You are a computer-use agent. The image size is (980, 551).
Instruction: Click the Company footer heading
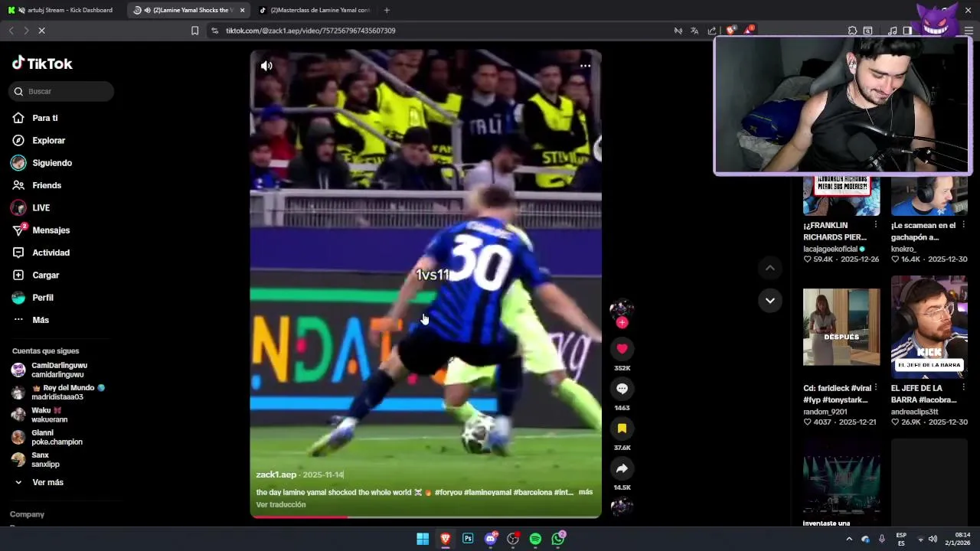pyautogui.click(x=27, y=514)
